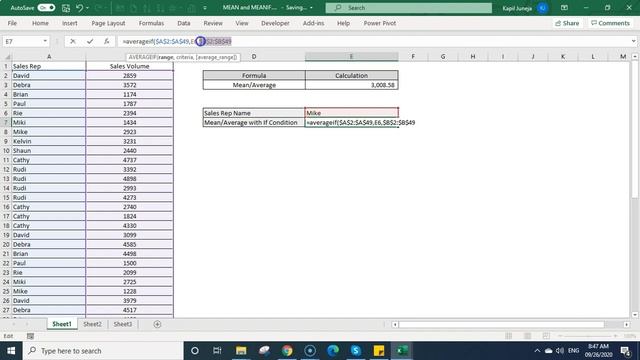Open the View tab
The image size is (640, 360).
point(242,23)
